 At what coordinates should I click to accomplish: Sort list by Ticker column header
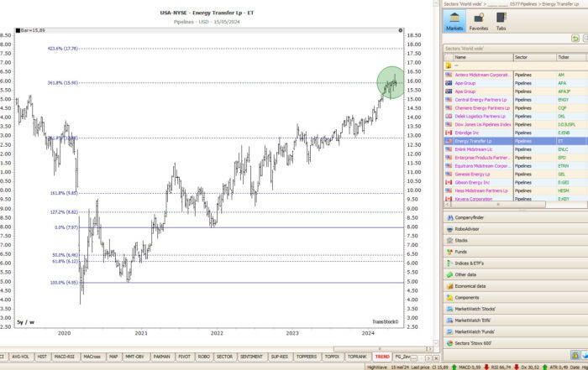[563, 57]
